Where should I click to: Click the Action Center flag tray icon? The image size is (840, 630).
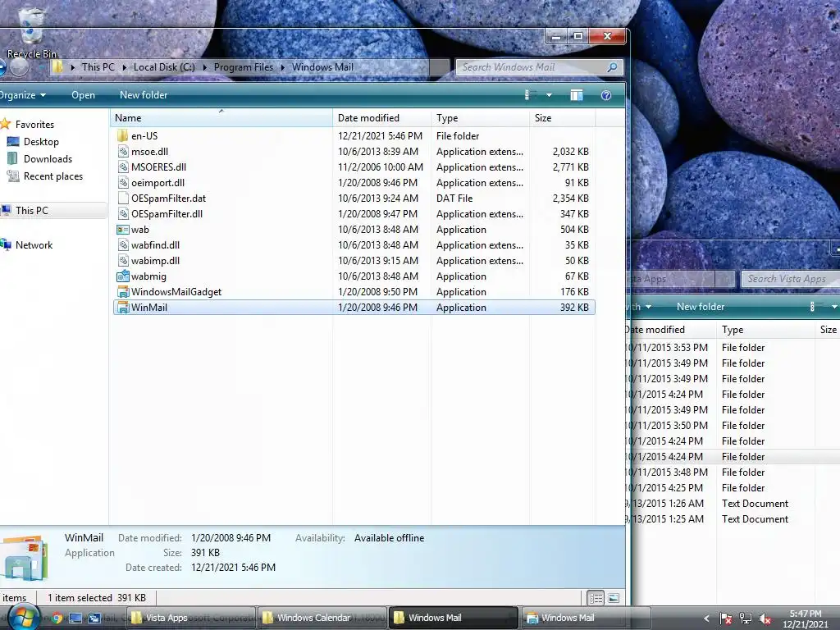(725, 619)
